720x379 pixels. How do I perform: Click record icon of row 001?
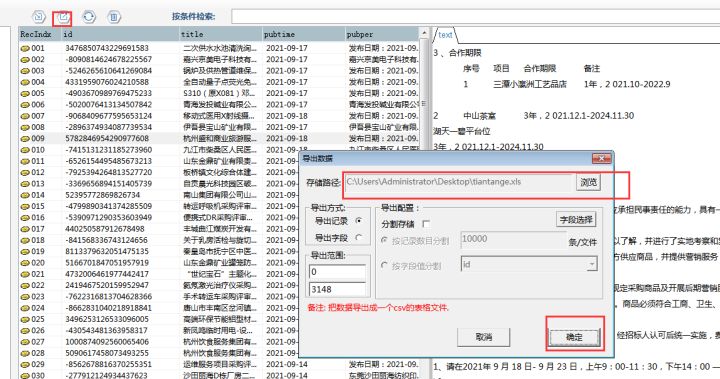click(25, 48)
